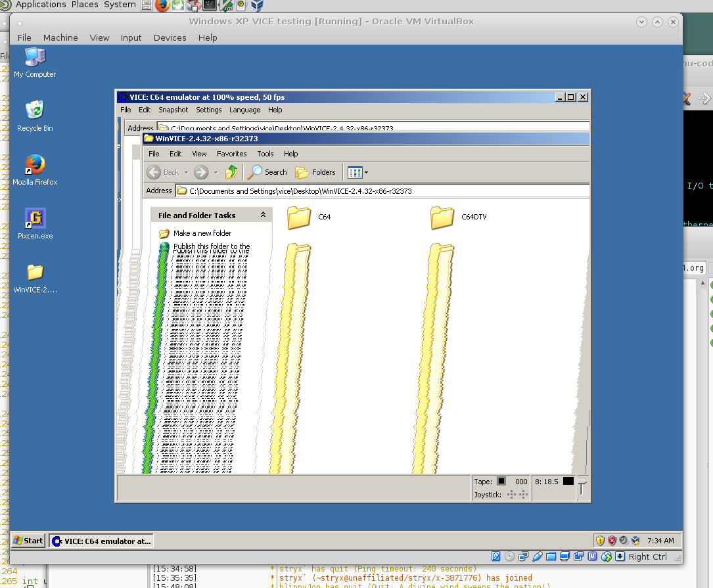The image size is (713, 588).
Task: Click the XP taskbar clock showing 7:34 AM
Action: [x=660, y=541]
